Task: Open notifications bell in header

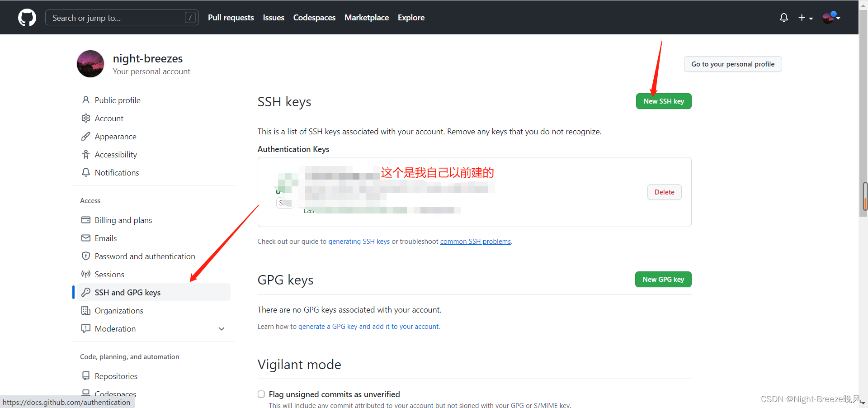Action: 784,18
